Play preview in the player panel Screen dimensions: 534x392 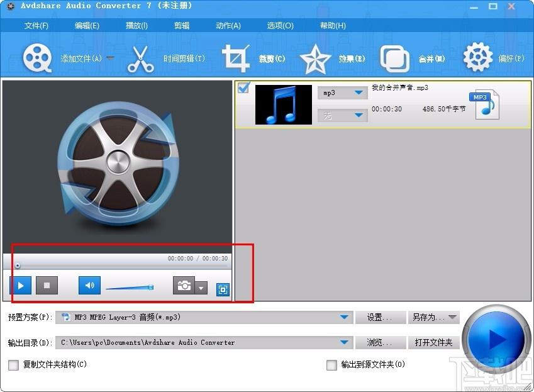coord(20,286)
